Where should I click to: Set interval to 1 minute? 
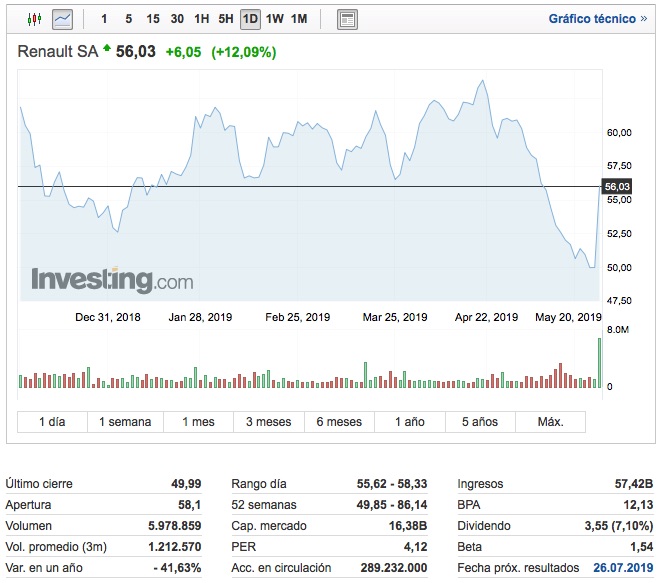[x=104, y=19]
